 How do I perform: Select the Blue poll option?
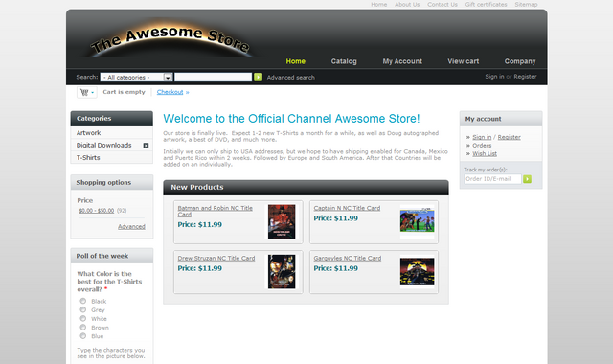[x=83, y=336]
